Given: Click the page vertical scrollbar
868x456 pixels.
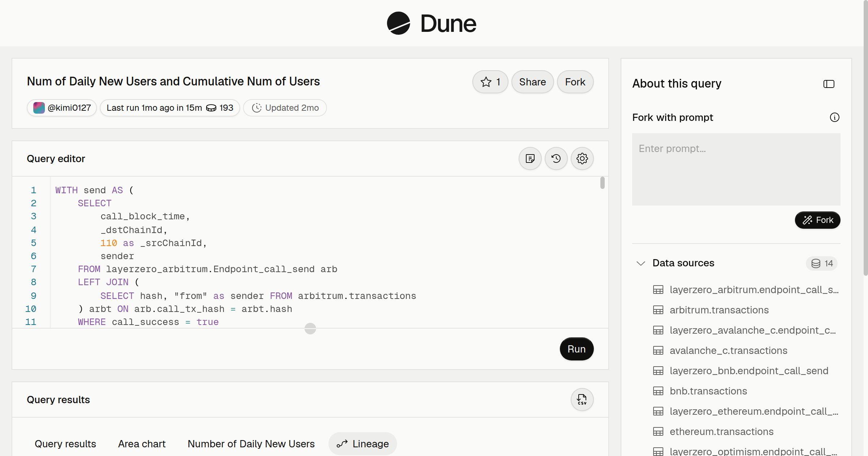Looking at the screenshot, I should coord(865,138).
